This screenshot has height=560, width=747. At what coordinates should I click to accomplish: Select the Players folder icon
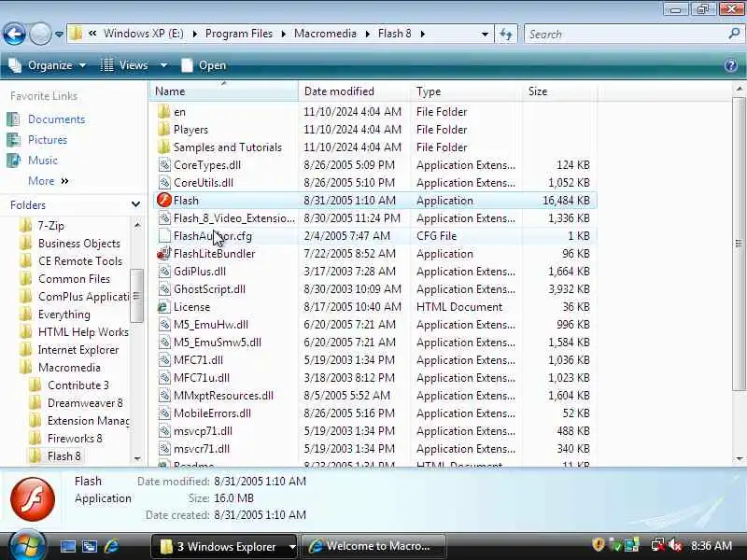tap(164, 129)
